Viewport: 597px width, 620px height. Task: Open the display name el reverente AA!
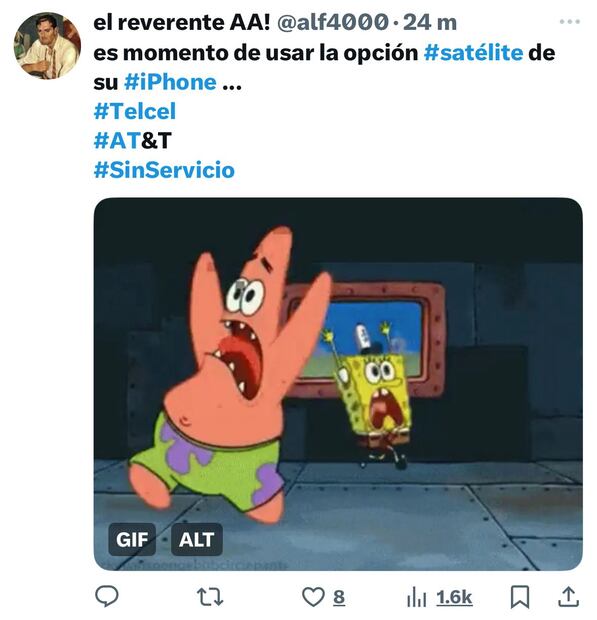tap(181, 22)
